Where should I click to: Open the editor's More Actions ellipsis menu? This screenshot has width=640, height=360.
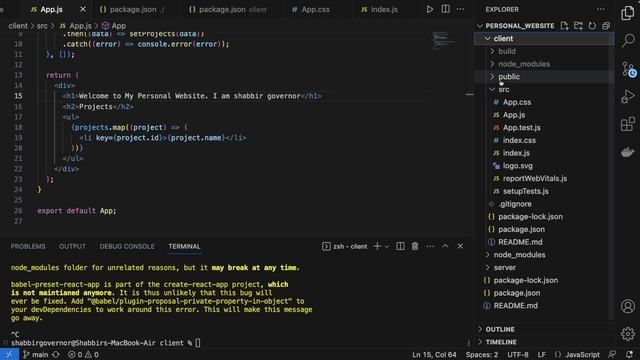460,9
